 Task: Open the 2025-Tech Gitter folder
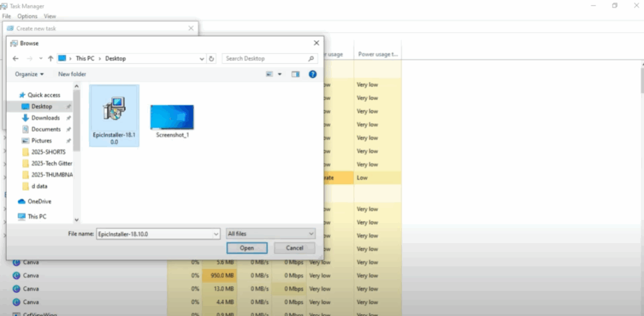coord(47,163)
